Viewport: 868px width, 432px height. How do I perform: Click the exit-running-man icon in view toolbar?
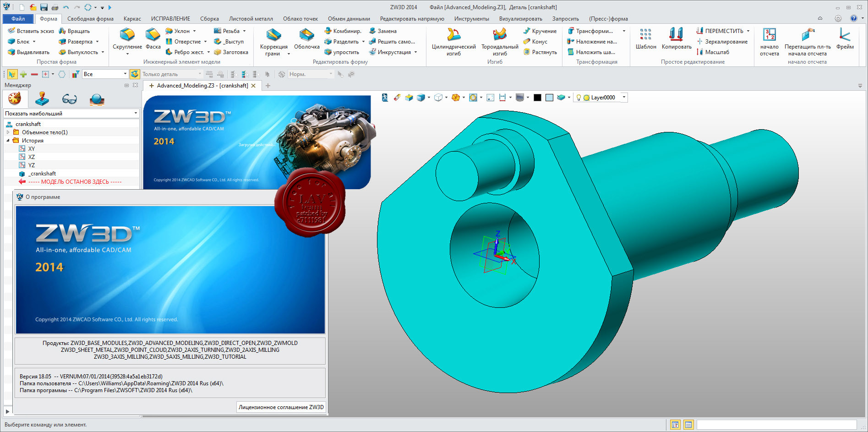point(385,98)
